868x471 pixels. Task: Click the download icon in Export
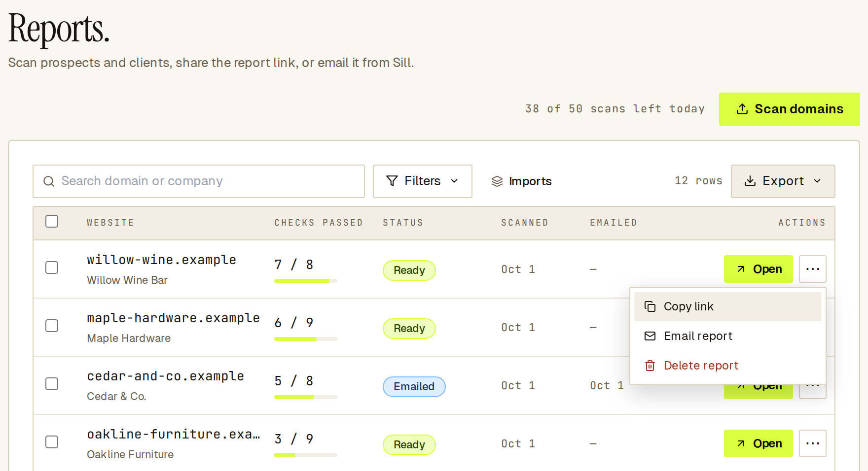click(750, 181)
